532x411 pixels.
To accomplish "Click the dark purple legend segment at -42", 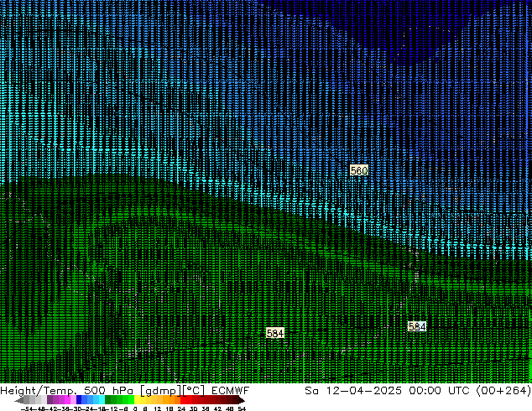I will (x=50, y=400).
